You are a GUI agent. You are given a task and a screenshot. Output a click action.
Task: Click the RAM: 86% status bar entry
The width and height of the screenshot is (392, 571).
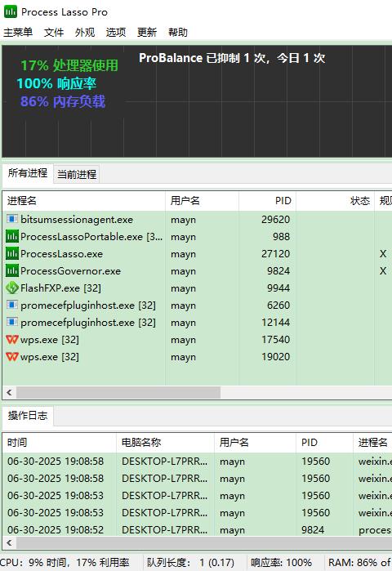359,563
